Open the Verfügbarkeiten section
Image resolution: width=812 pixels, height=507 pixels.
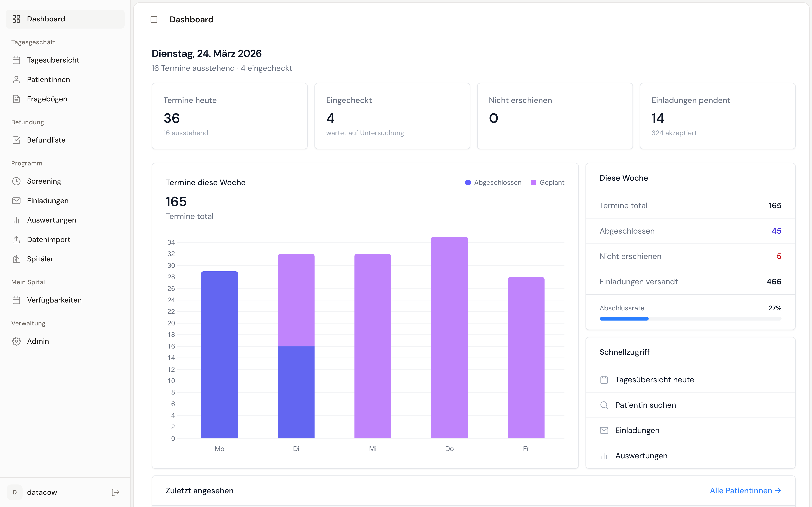click(54, 300)
